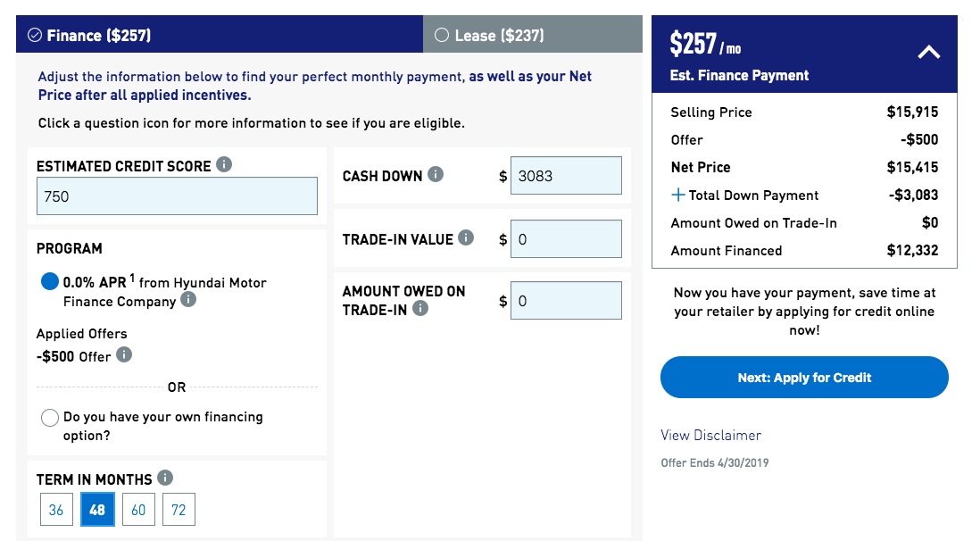
Task: Choose the 72 month term
Action: pyautogui.click(x=179, y=510)
